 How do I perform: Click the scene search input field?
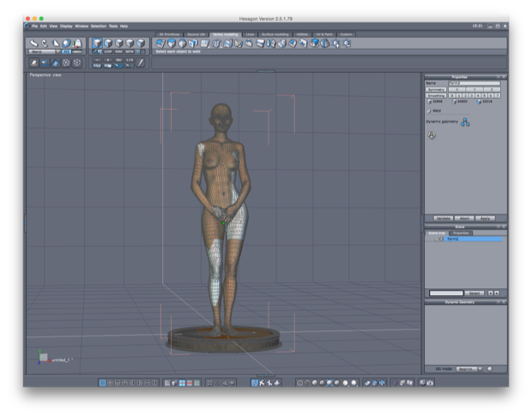point(446,294)
